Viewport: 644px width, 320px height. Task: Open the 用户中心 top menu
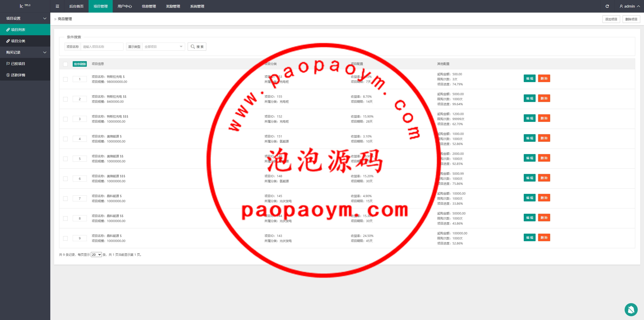[x=125, y=6]
